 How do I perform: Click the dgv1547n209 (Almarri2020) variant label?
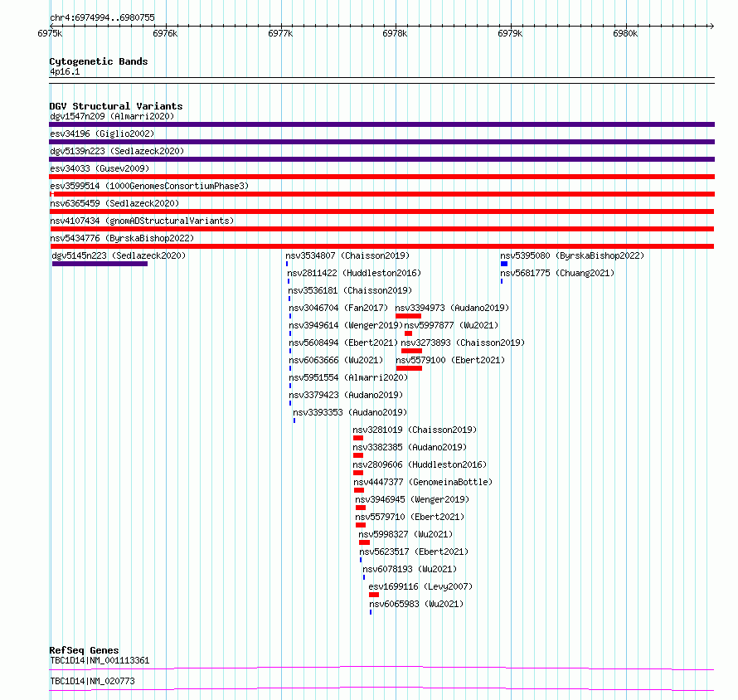point(112,116)
